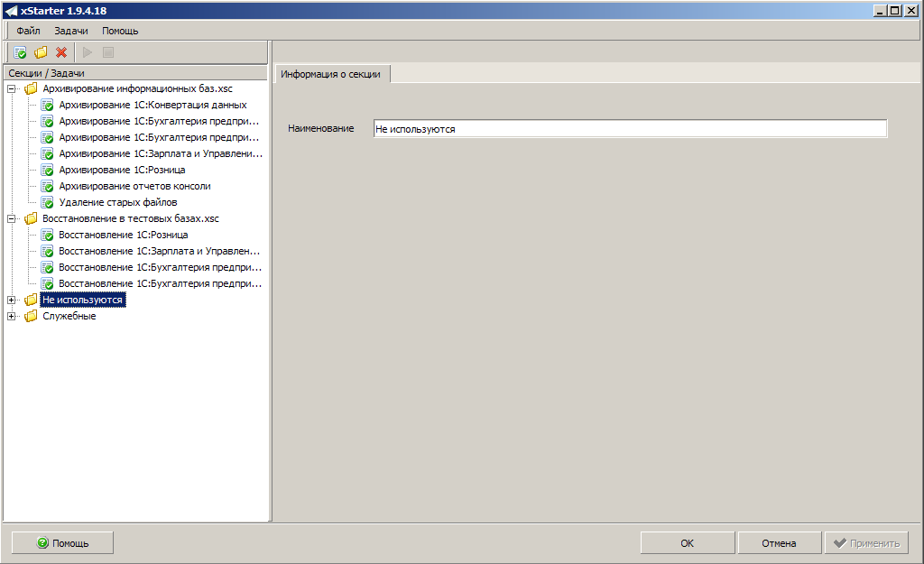The width and height of the screenshot is (924, 564).
Task: Close the xStarter window
Action: pos(911,11)
